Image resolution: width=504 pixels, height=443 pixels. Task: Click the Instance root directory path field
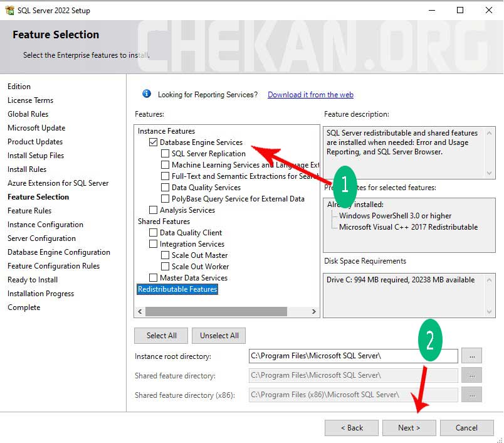coord(354,356)
